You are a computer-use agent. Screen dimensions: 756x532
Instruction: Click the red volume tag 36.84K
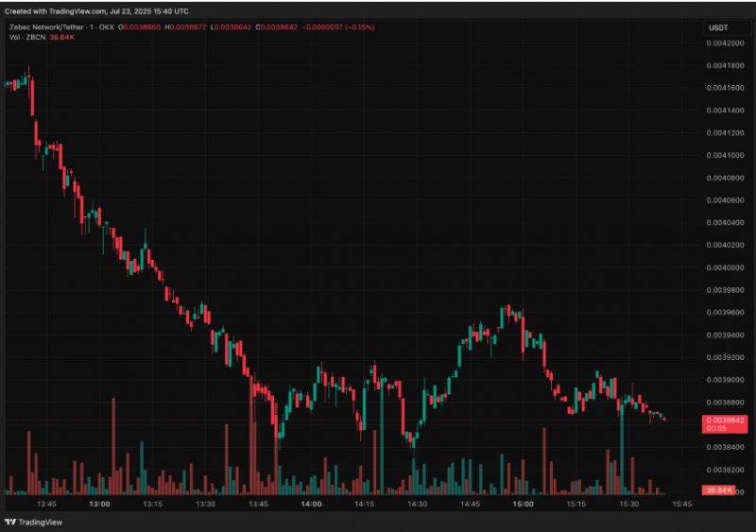point(719,489)
